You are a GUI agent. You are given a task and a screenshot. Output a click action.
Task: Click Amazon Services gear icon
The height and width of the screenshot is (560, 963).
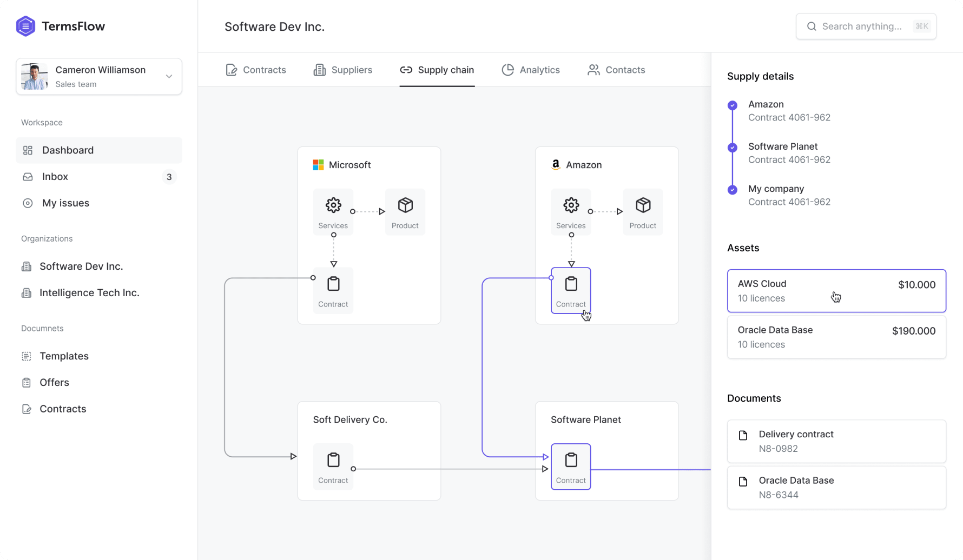click(571, 205)
